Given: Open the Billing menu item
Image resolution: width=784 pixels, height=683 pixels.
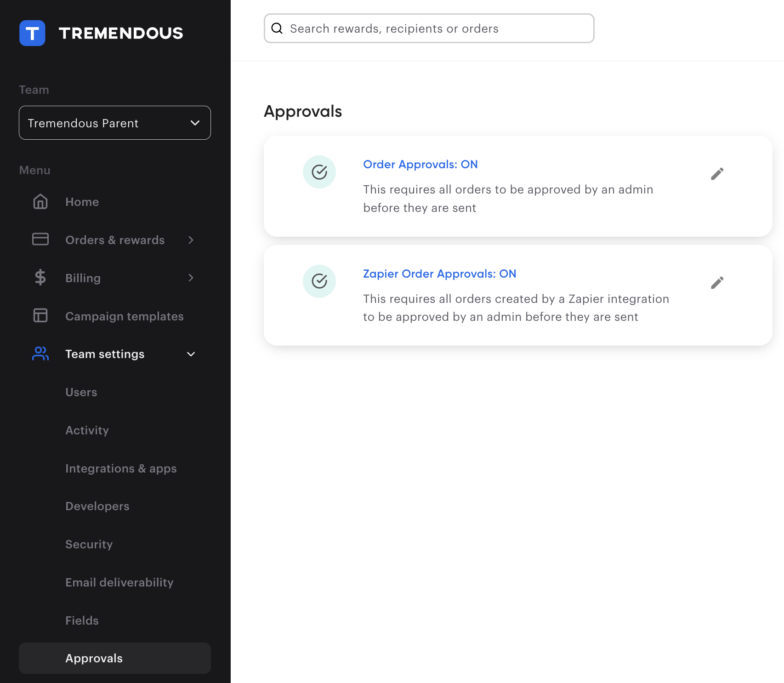Looking at the screenshot, I should pos(83,278).
